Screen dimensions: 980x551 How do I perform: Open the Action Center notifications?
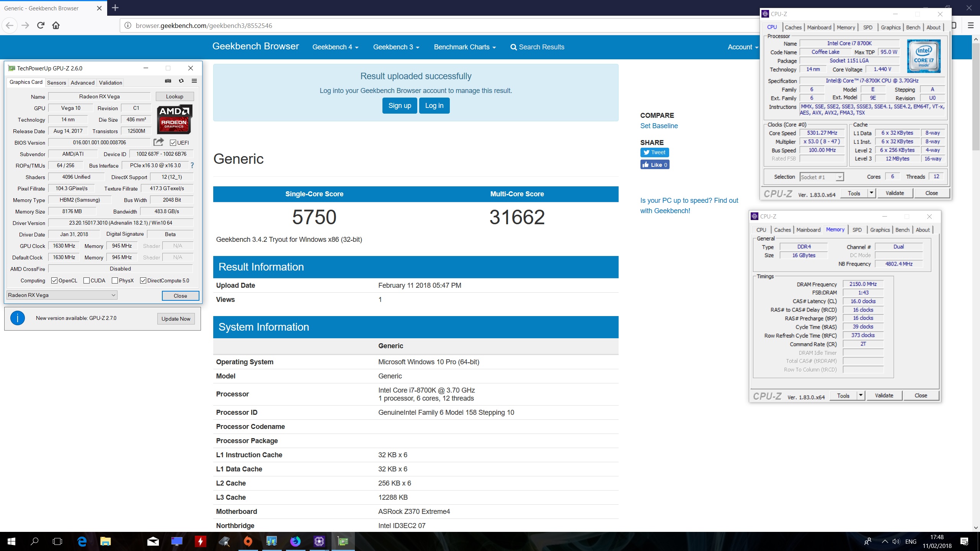click(x=964, y=541)
